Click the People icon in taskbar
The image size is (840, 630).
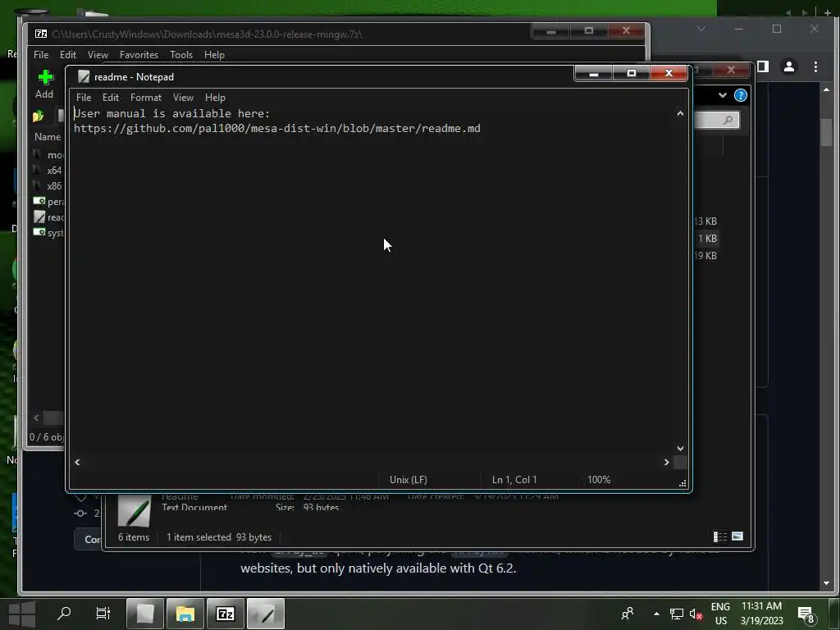628,614
